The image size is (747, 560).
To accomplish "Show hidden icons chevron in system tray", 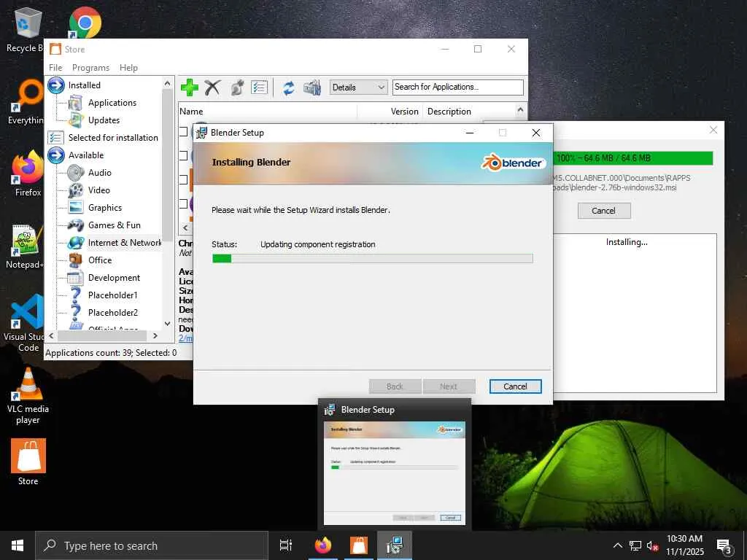I will [x=617, y=545].
